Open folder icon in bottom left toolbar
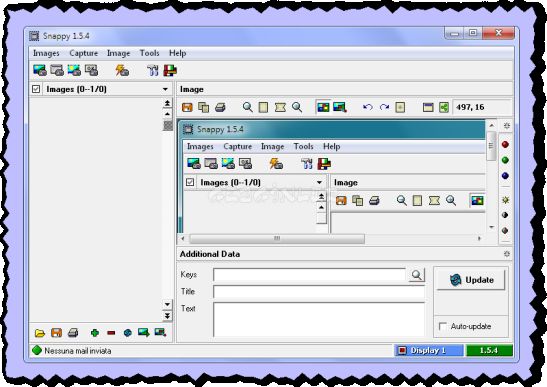547x387 pixels. pyautogui.click(x=40, y=333)
